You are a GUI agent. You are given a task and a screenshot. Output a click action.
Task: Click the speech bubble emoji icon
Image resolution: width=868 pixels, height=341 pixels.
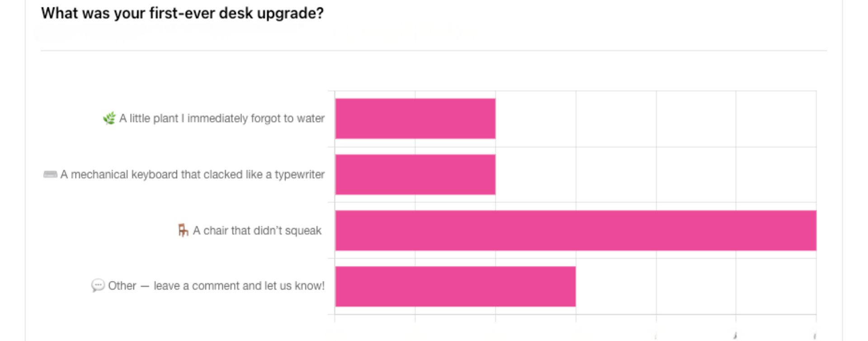(98, 286)
